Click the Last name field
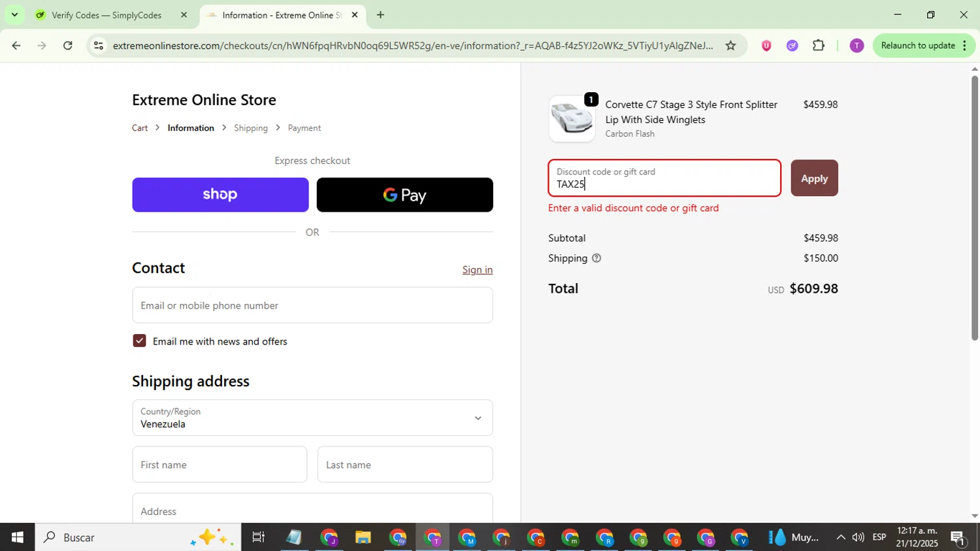Viewport: 980px width, 551px height. point(405,465)
